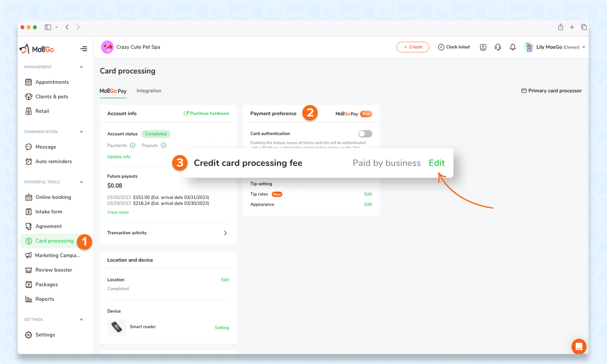Expand Transaction activity chevron

(225, 233)
